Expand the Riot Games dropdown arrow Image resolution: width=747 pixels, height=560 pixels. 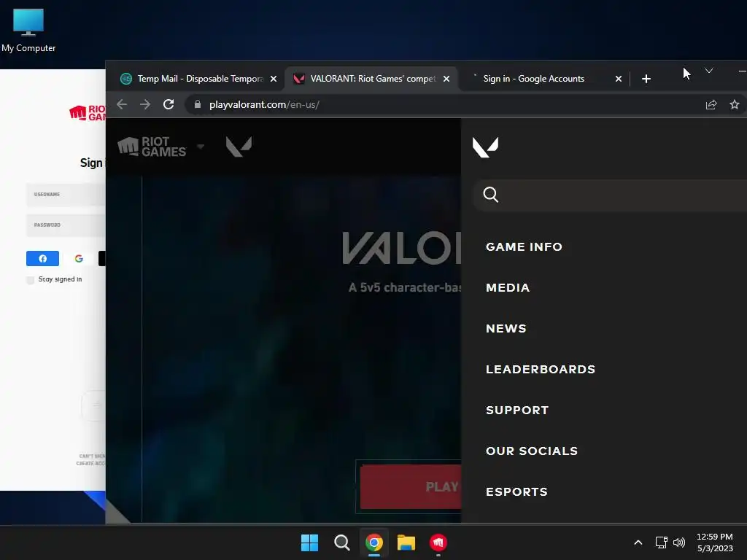pos(201,147)
